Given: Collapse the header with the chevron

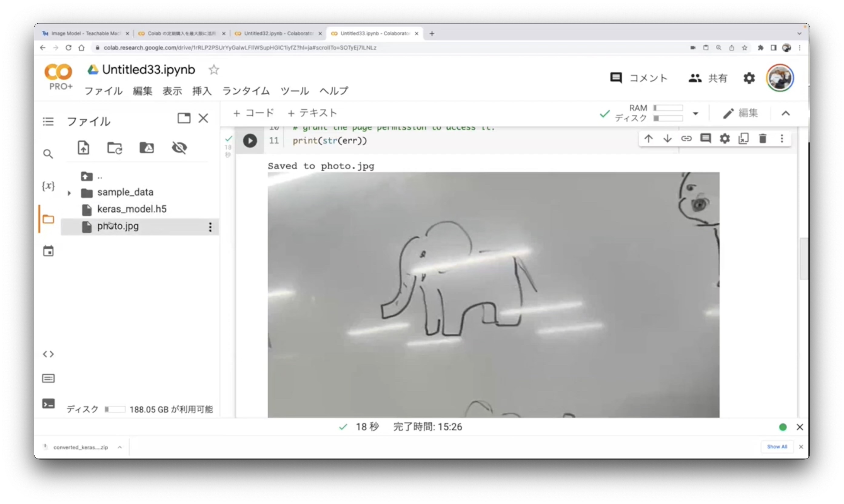Looking at the screenshot, I should 785,114.
